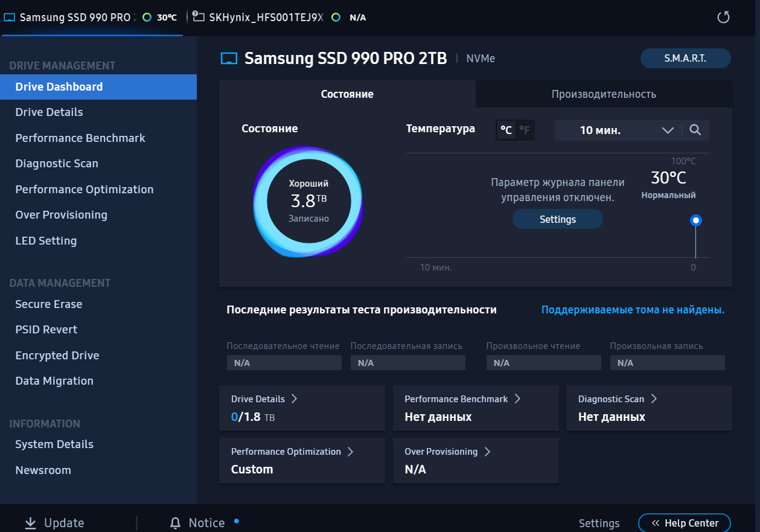Expand the Performance Benchmark card chevron
Image resolution: width=760 pixels, height=532 pixels.
tap(517, 399)
